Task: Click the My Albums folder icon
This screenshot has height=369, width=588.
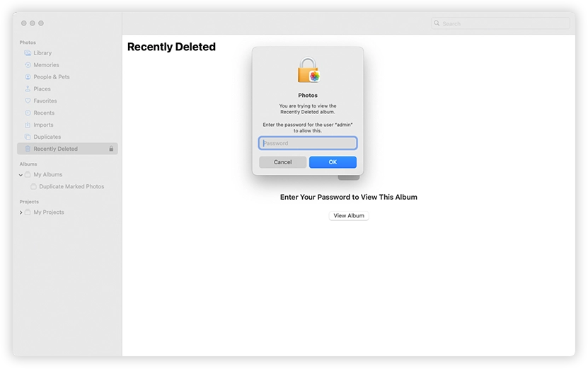Action: [28, 174]
